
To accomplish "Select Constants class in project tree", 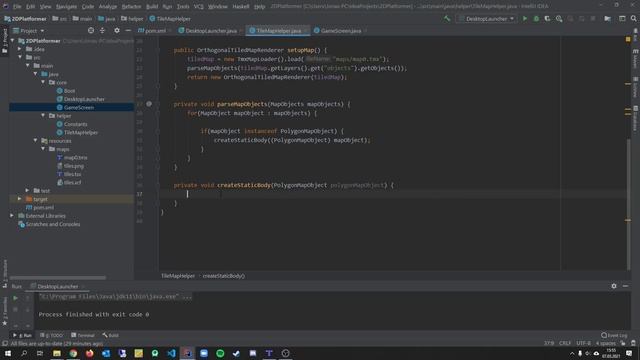I will (x=76, y=124).
